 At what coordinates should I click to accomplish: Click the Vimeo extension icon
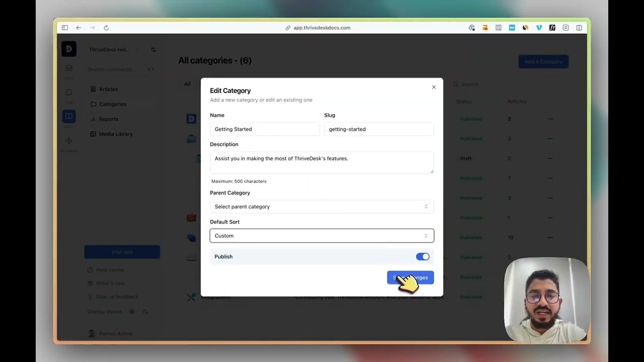(x=539, y=28)
